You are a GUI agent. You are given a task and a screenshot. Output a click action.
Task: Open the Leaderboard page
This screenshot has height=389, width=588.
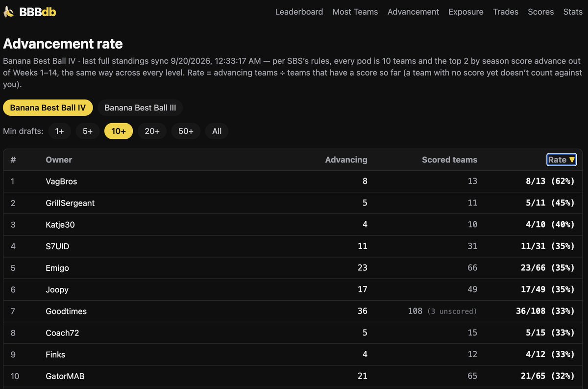299,12
